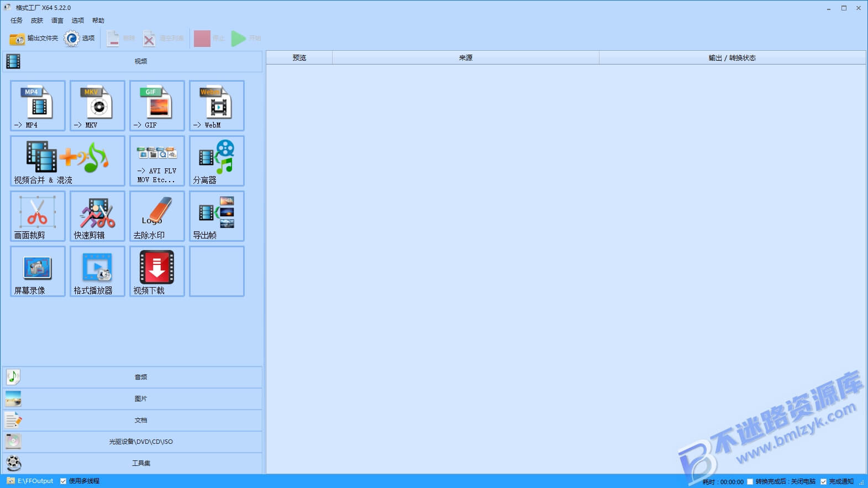
Task: Launch the 格式播放器 format player
Action: [97, 271]
